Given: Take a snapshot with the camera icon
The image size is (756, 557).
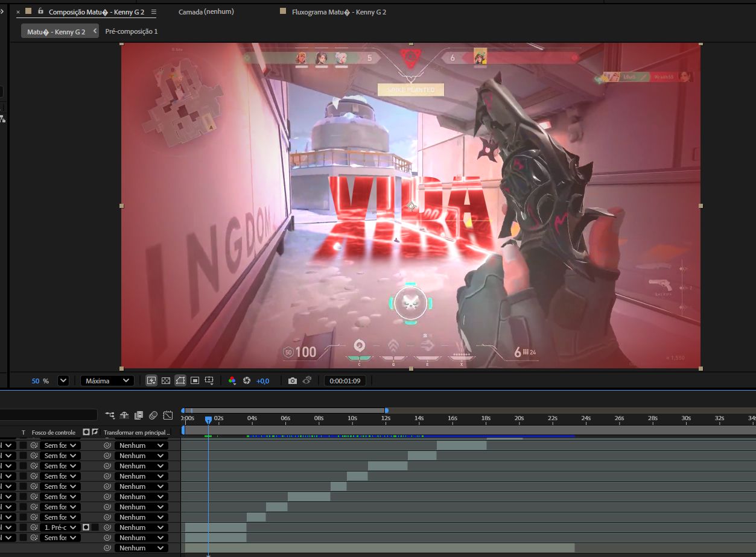Looking at the screenshot, I should click(x=293, y=380).
